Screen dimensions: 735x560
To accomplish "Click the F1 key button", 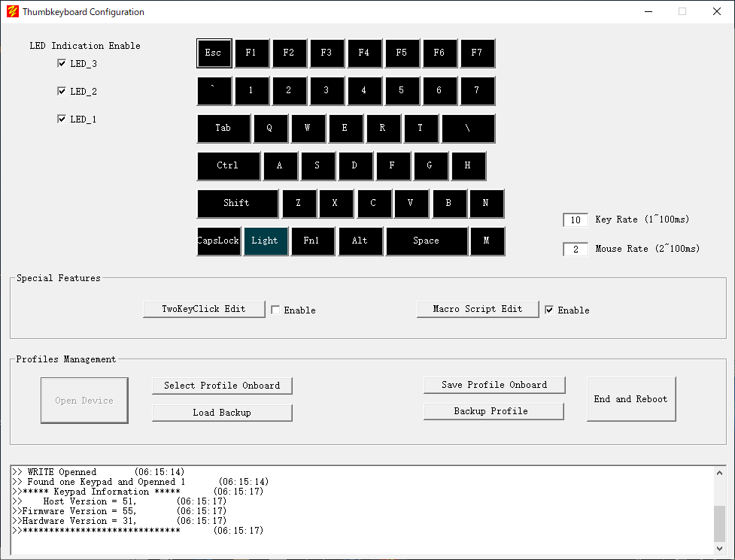I will [x=252, y=53].
